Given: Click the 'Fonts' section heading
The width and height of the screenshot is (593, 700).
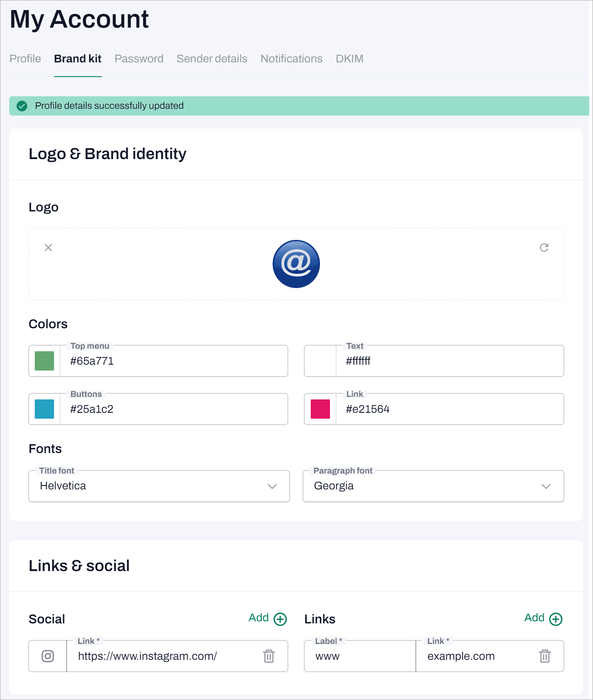Looking at the screenshot, I should coord(45,449).
